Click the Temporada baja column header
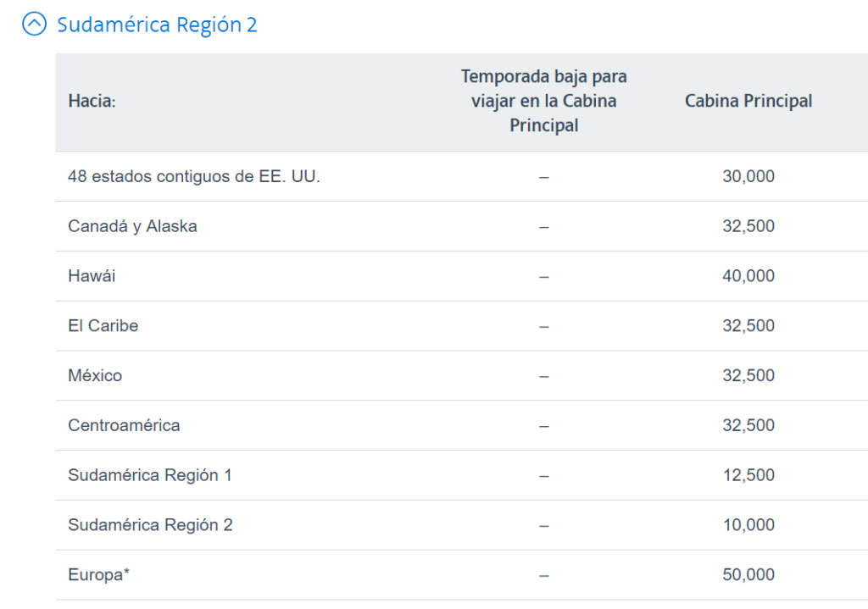This screenshot has width=868, height=609. coord(543,100)
